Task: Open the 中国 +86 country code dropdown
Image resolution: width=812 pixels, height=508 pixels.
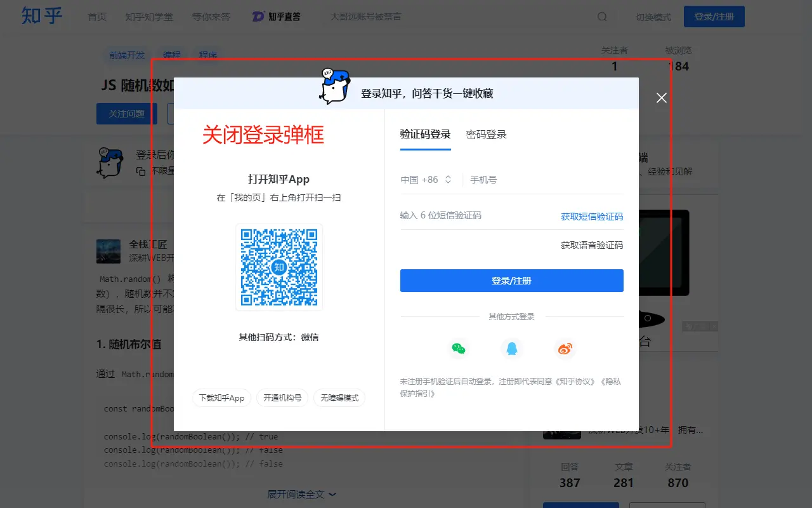Action: (426, 180)
